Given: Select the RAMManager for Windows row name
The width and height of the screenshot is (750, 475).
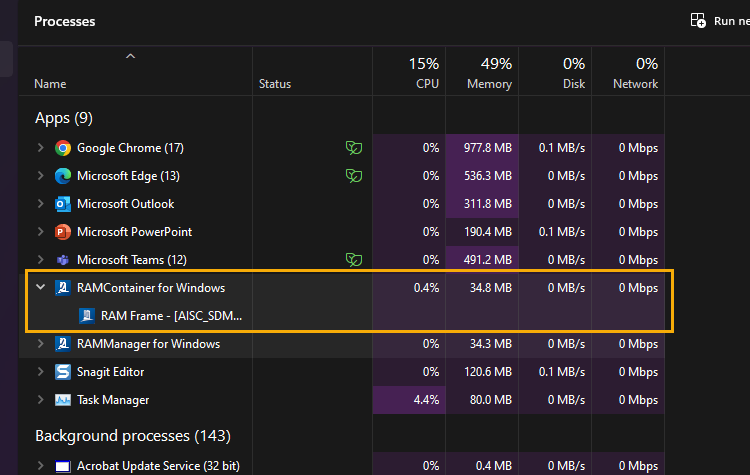Looking at the screenshot, I should [x=148, y=344].
